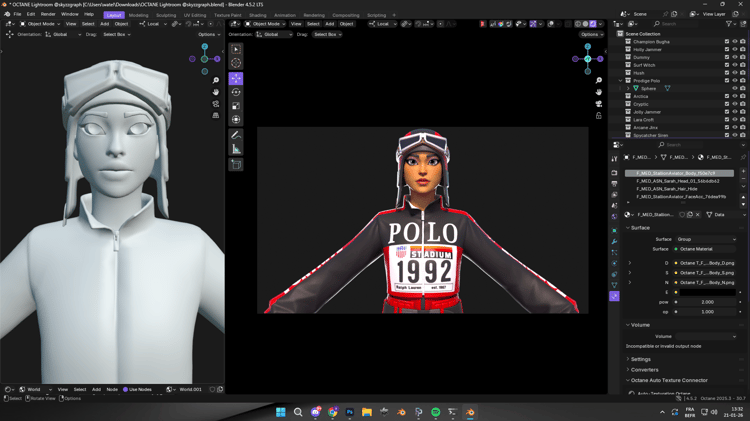
Task: Unlink material with the X button
Action: pos(698,215)
